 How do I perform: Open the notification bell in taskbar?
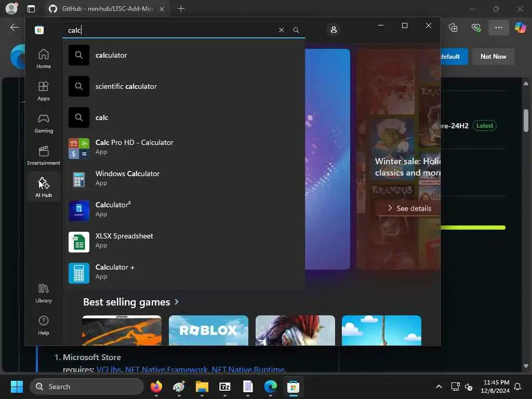(517, 387)
